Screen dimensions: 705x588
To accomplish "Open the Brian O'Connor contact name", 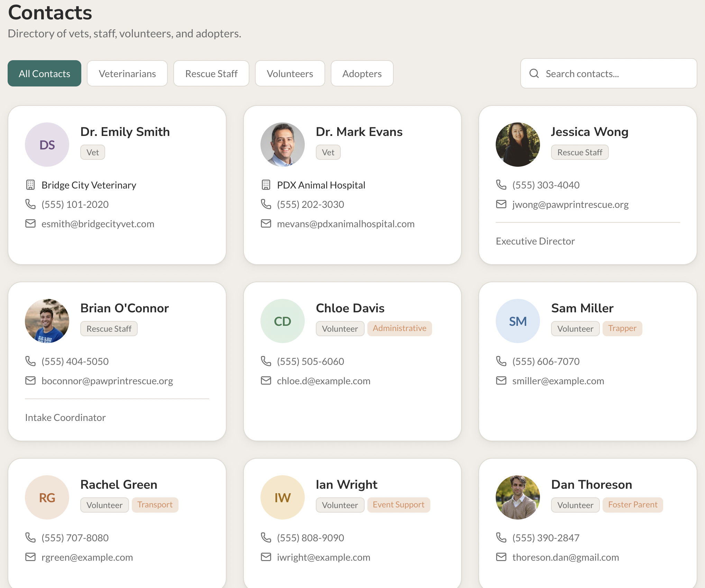I will 125,308.
